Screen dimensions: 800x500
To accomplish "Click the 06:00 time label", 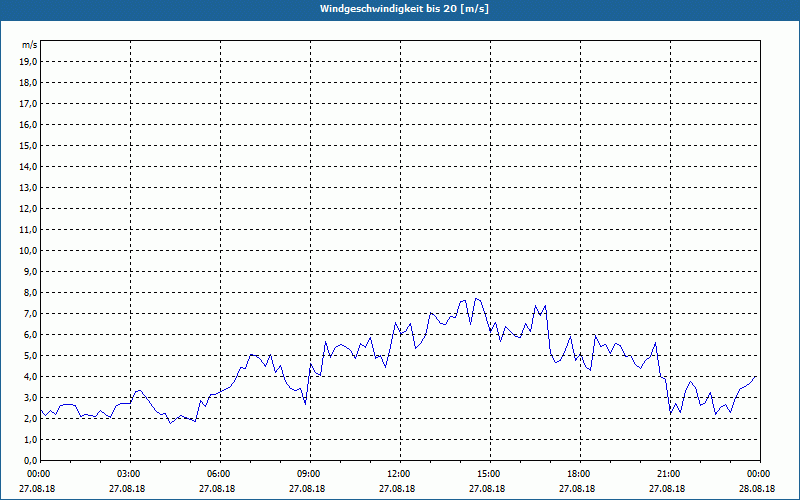I will tap(220, 474).
